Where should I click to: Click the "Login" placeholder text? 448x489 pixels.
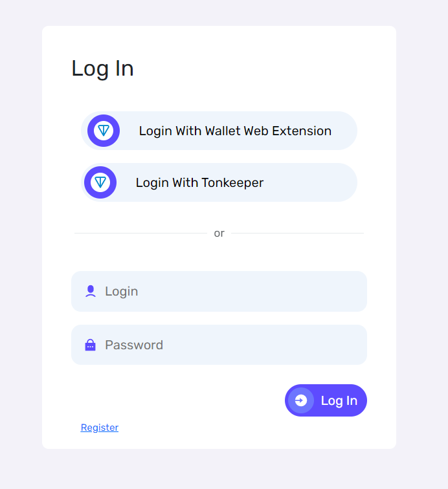pyautogui.click(x=122, y=292)
